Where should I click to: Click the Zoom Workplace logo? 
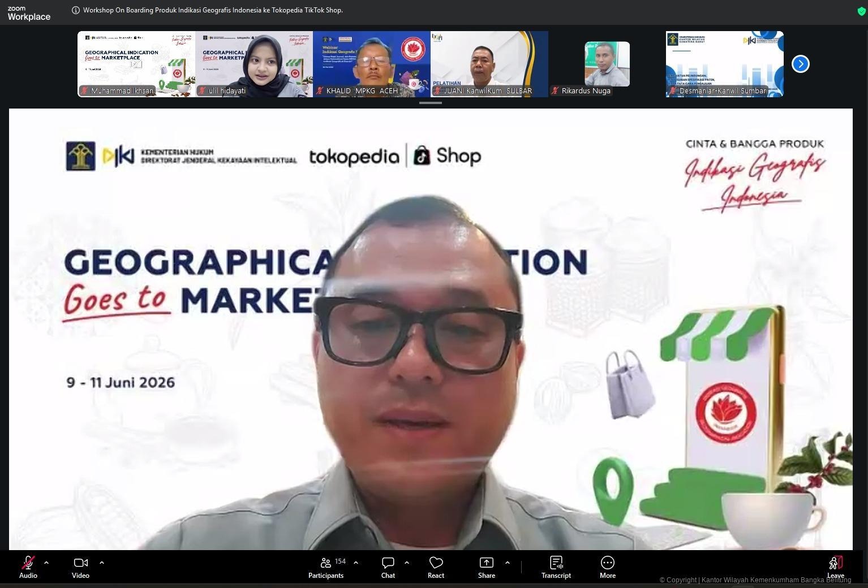coord(29,14)
